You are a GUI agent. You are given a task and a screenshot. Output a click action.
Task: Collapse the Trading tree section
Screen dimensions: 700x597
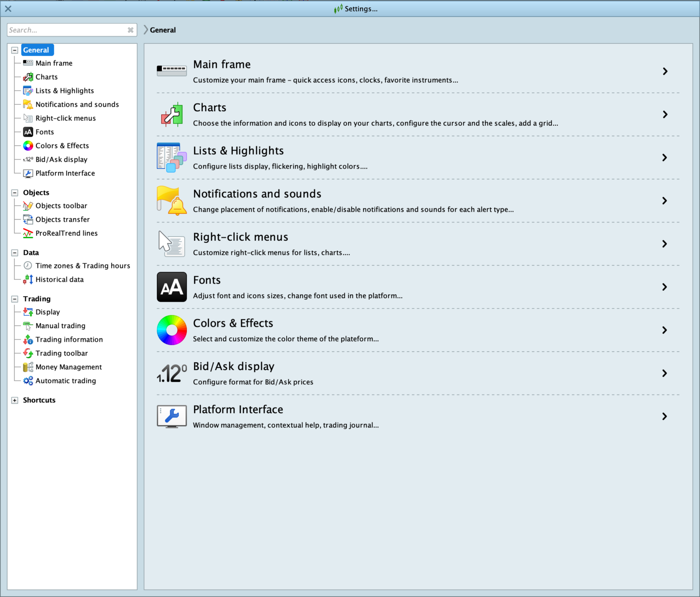pyautogui.click(x=15, y=299)
